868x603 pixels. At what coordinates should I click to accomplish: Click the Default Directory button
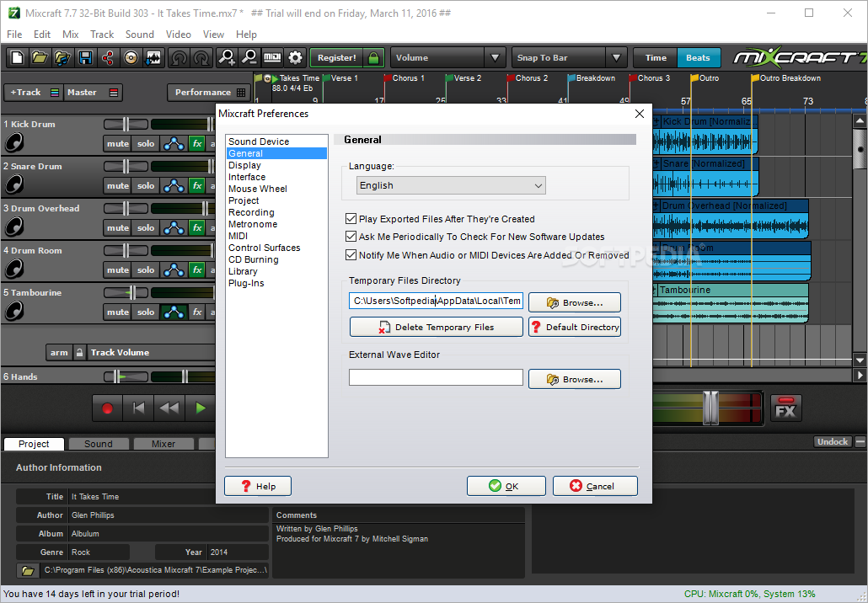pos(575,327)
